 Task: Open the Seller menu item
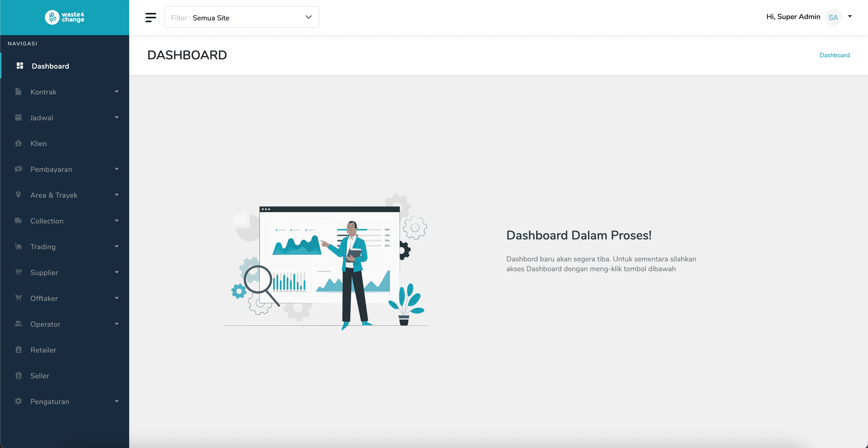(x=40, y=376)
